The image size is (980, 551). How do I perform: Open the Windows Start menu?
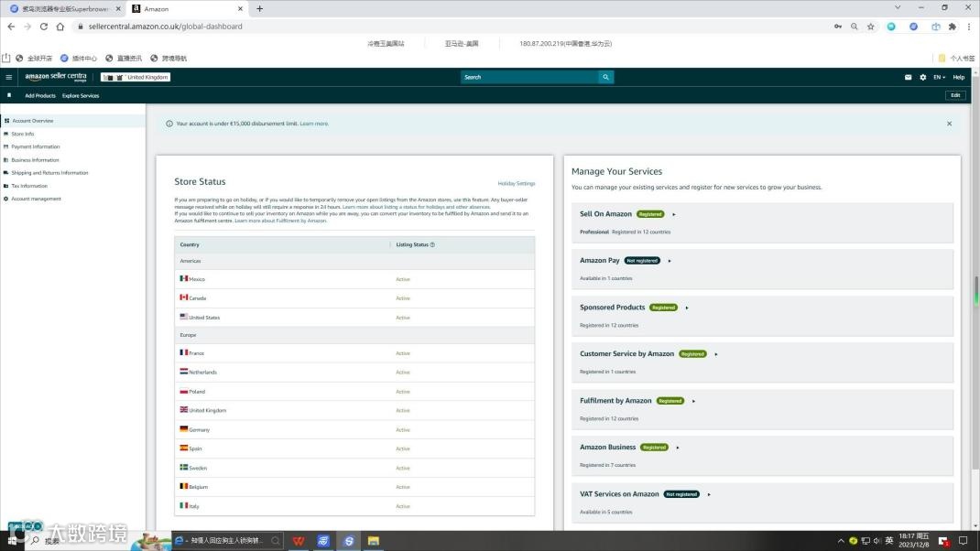point(12,541)
